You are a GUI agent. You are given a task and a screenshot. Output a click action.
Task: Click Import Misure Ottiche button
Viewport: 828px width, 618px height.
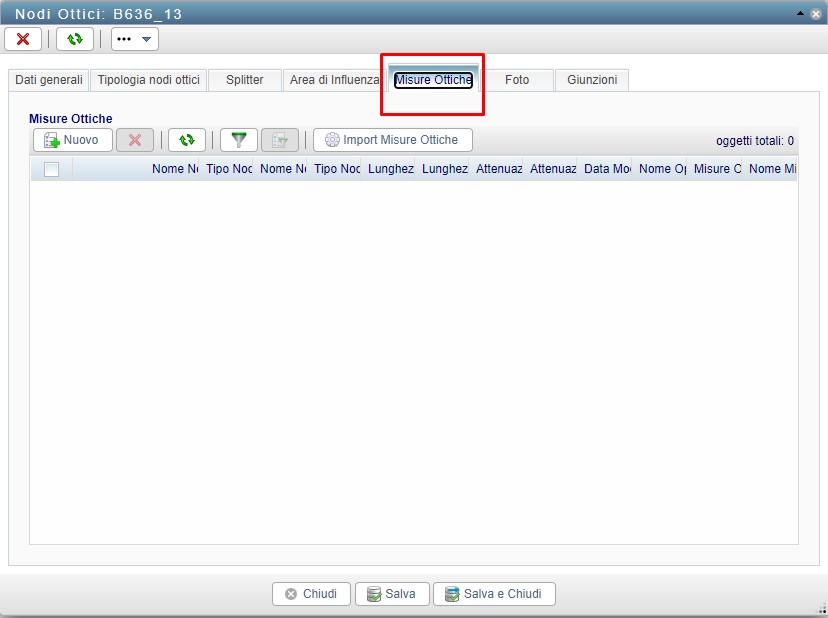pyautogui.click(x=392, y=140)
